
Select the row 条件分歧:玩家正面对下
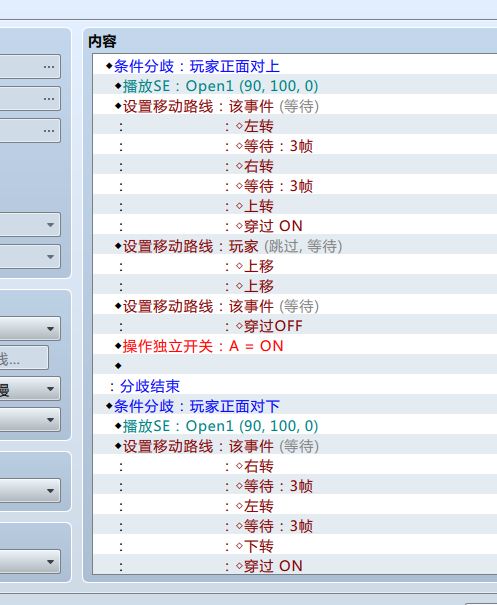pos(295,406)
